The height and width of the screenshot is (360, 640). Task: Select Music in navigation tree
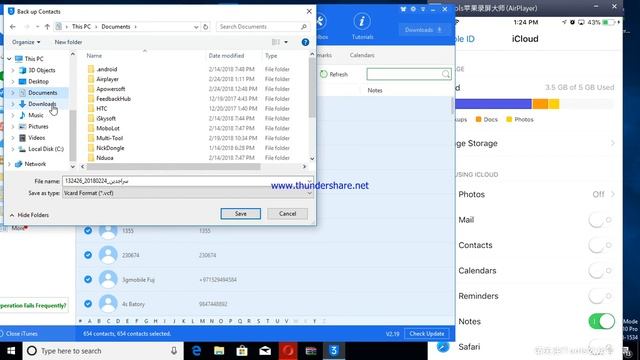(36, 115)
